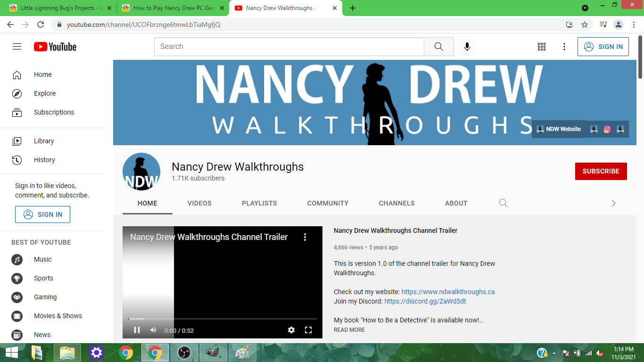This screenshot has width=644, height=362.
Task: Switch to How to Play Nancy Drew tab
Action: (x=173, y=8)
